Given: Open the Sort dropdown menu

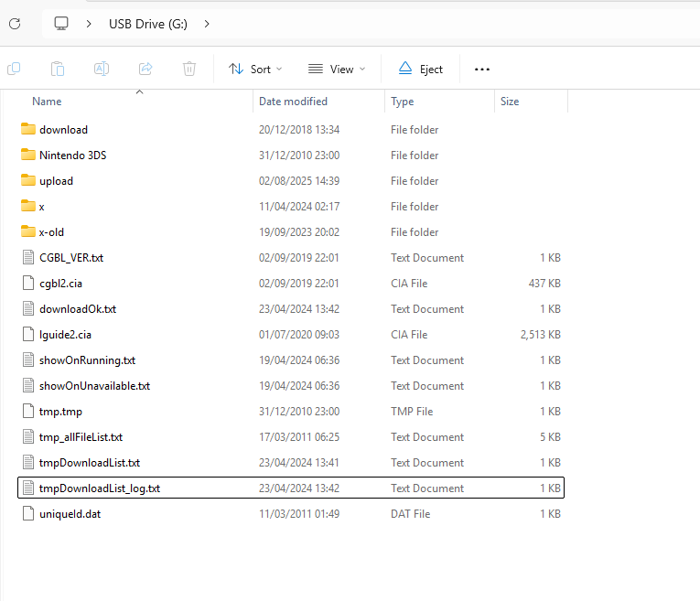Looking at the screenshot, I should point(255,69).
